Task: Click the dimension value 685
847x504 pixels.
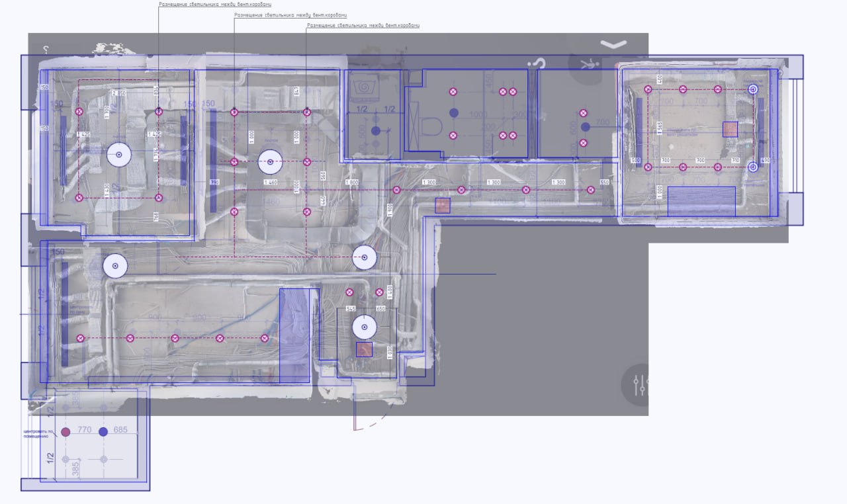Action: [120, 430]
